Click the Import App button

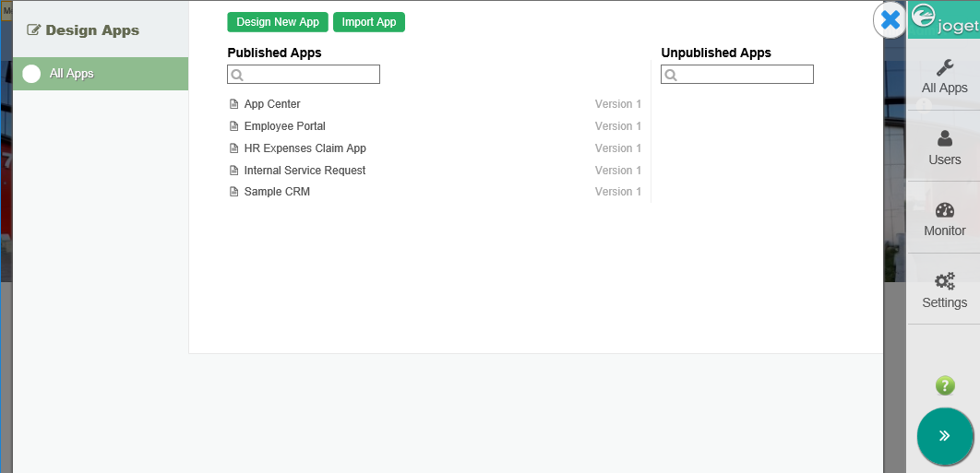point(369,22)
